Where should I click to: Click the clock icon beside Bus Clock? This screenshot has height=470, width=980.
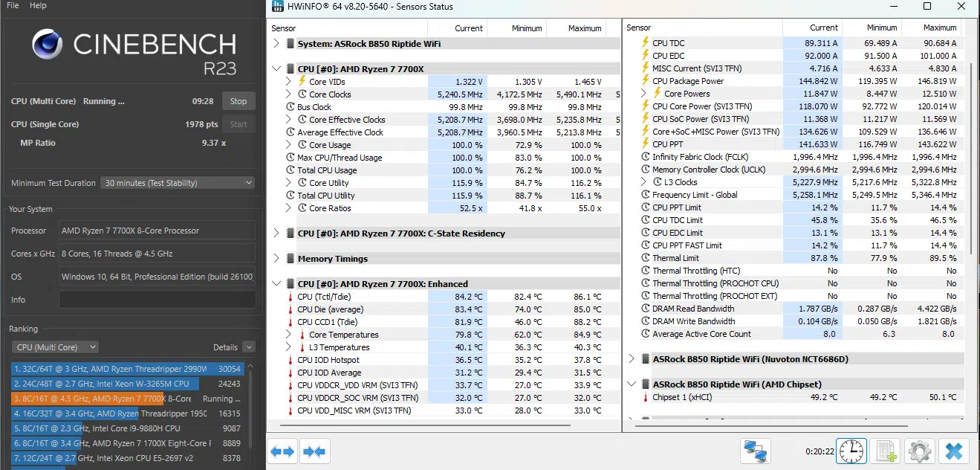291,107
